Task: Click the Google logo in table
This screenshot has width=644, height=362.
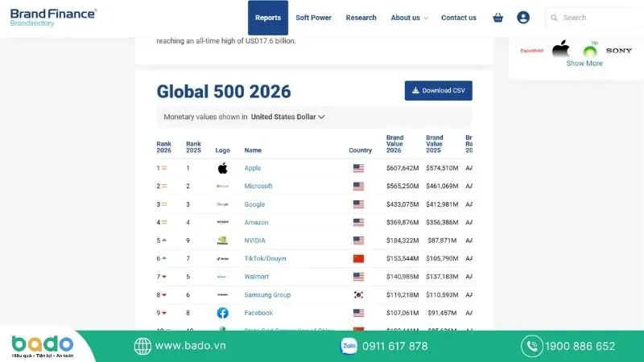Action: tap(223, 204)
